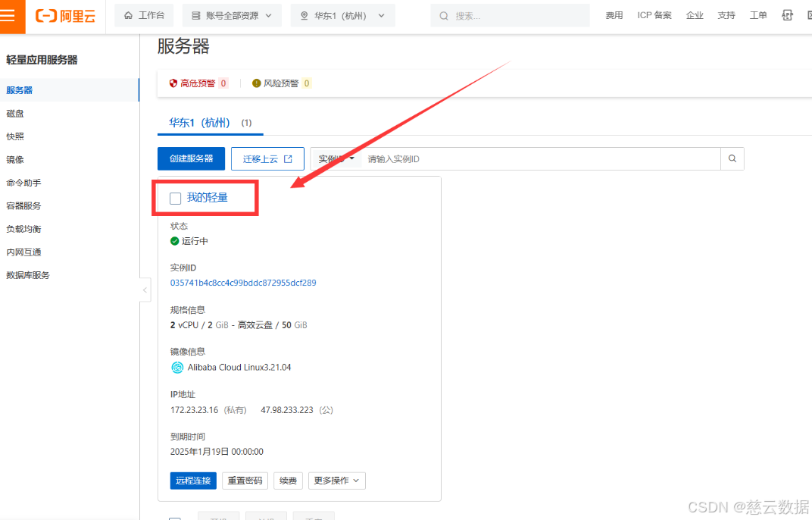Switch to the 华东1（杭州）tab
Screen dimensions: 812x520
[211, 123]
